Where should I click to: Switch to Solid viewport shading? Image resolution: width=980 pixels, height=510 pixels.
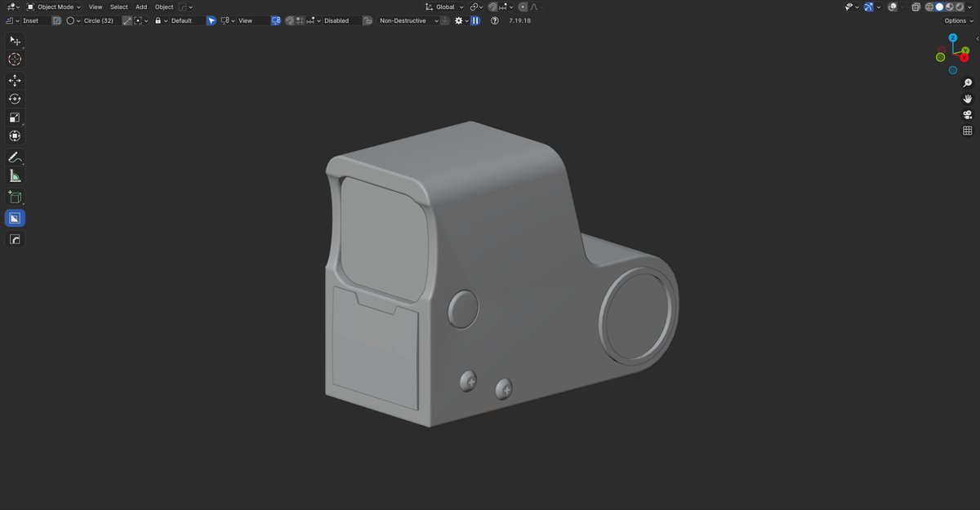(x=939, y=7)
